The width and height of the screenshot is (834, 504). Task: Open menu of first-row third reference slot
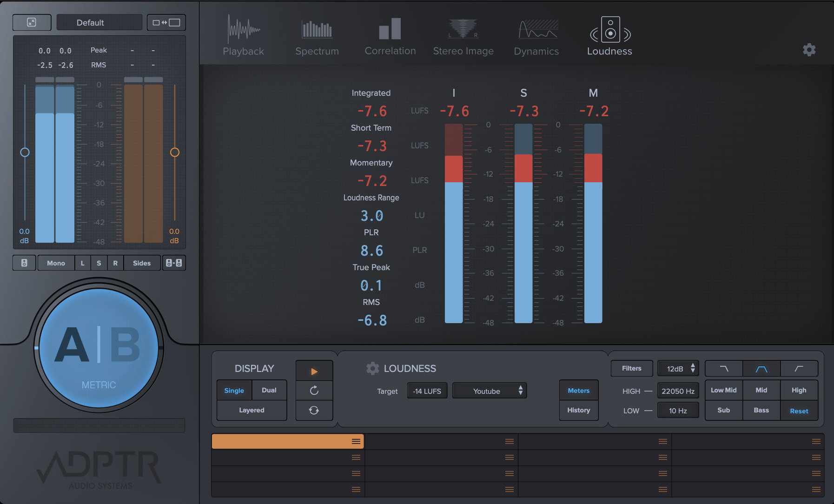click(x=663, y=441)
